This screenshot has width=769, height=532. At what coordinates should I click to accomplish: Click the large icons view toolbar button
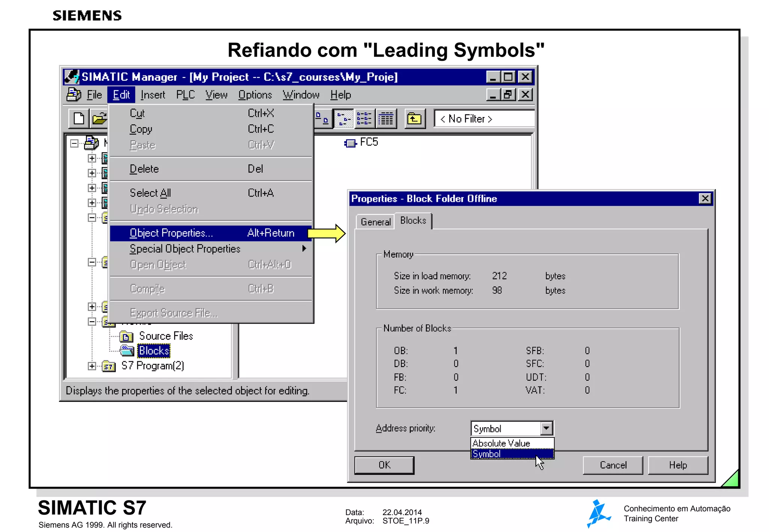point(323,119)
